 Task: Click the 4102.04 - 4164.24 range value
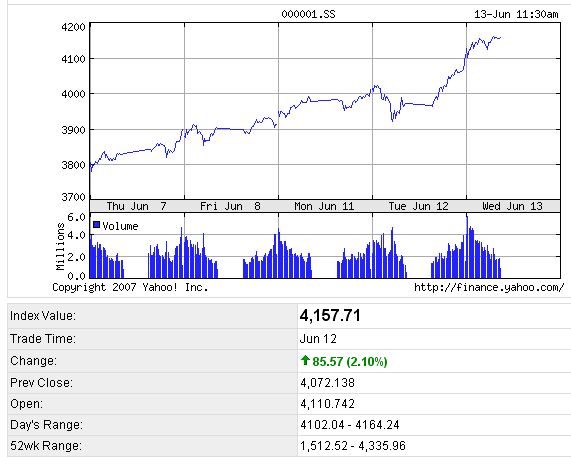350,425
